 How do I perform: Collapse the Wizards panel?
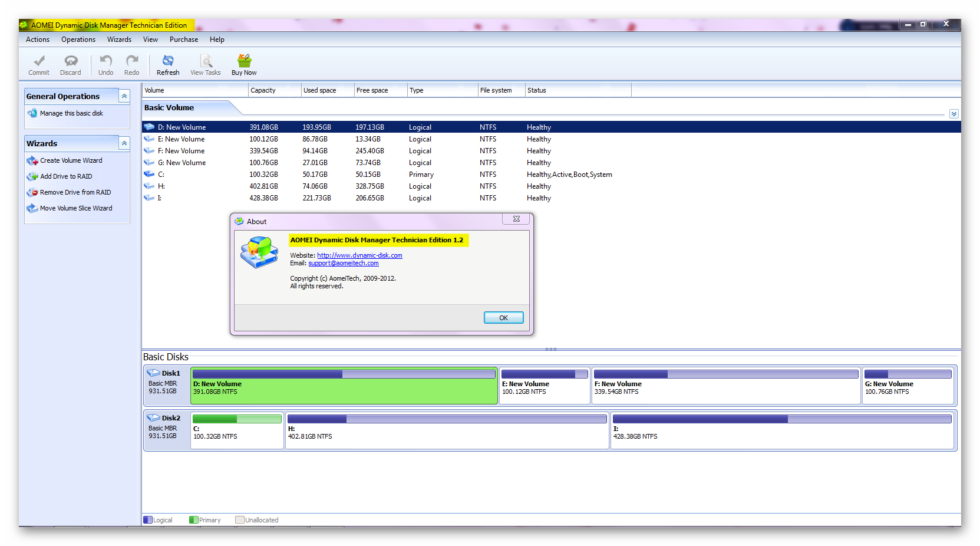pyautogui.click(x=124, y=143)
